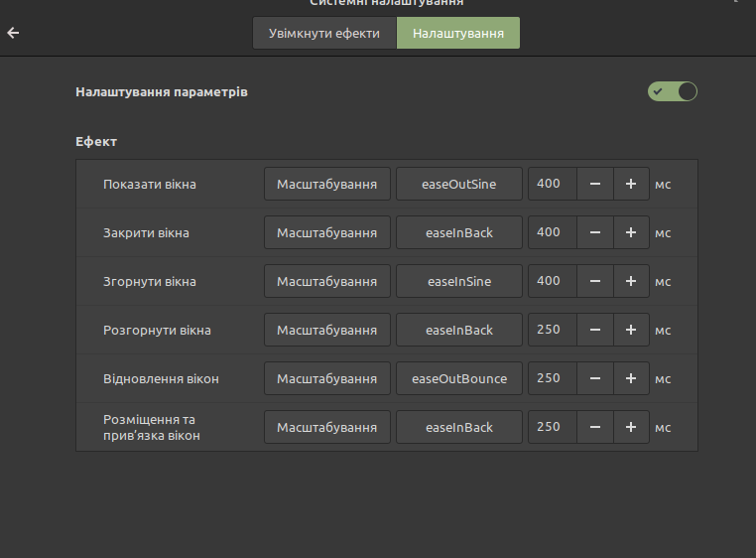Click the 250 duration field for Відновлення вікон
The image size is (756, 558).
553,379
